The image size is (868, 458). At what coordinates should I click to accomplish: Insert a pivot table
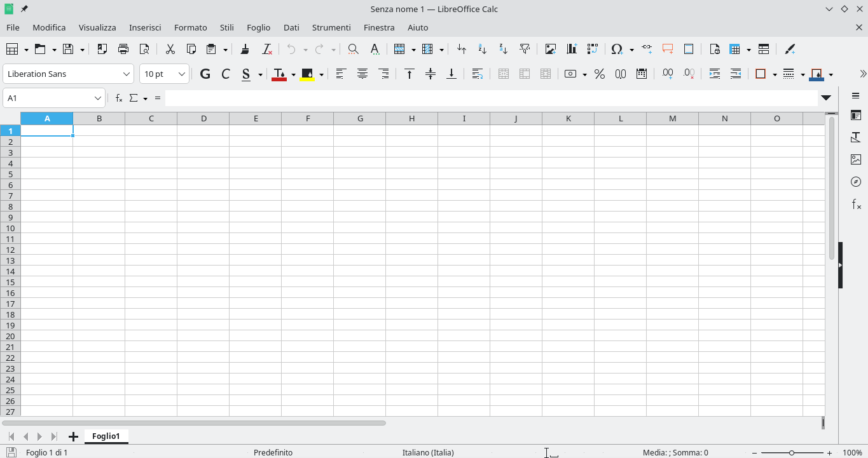tap(592, 49)
